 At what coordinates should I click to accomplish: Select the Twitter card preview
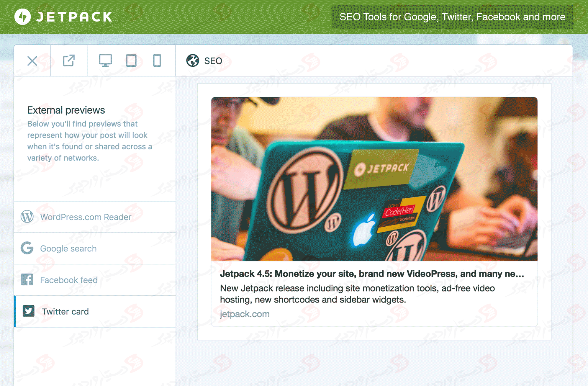(x=65, y=311)
